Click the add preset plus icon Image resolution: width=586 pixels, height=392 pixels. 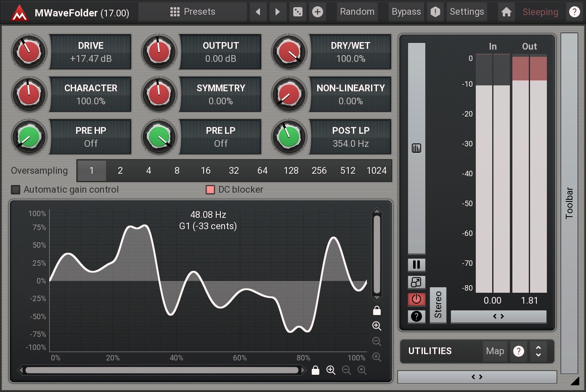pyautogui.click(x=318, y=12)
